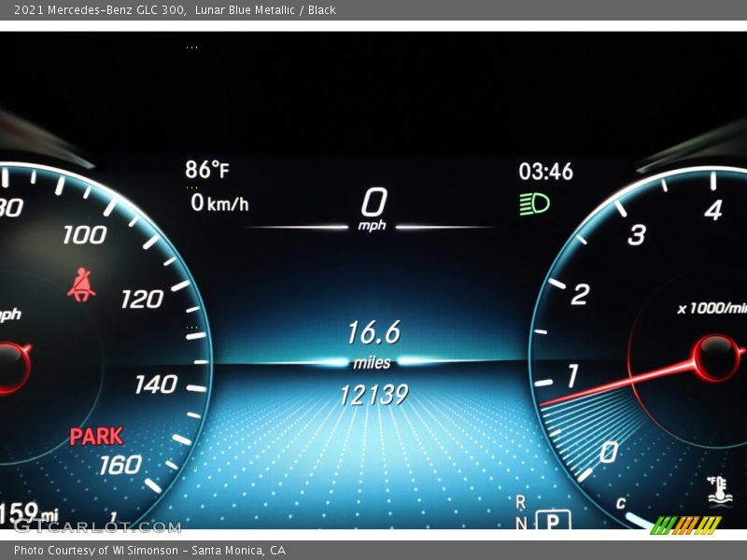Click the green headlight indicator icon

tap(534, 204)
